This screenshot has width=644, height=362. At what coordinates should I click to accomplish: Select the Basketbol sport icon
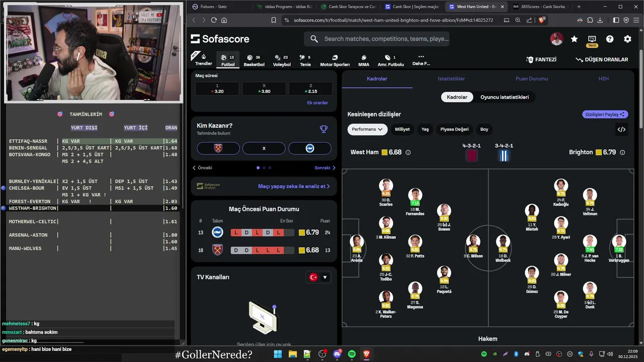(250, 57)
